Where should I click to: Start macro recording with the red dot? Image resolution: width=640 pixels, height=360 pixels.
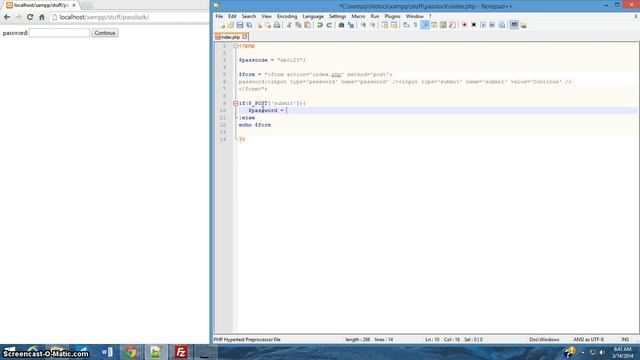tap(464, 25)
